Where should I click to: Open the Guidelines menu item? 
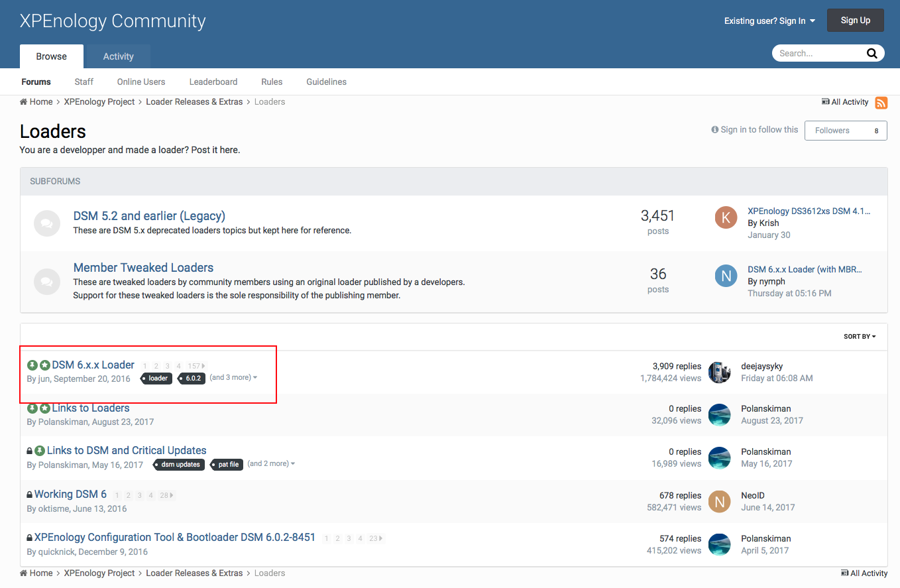coord(326,82)
